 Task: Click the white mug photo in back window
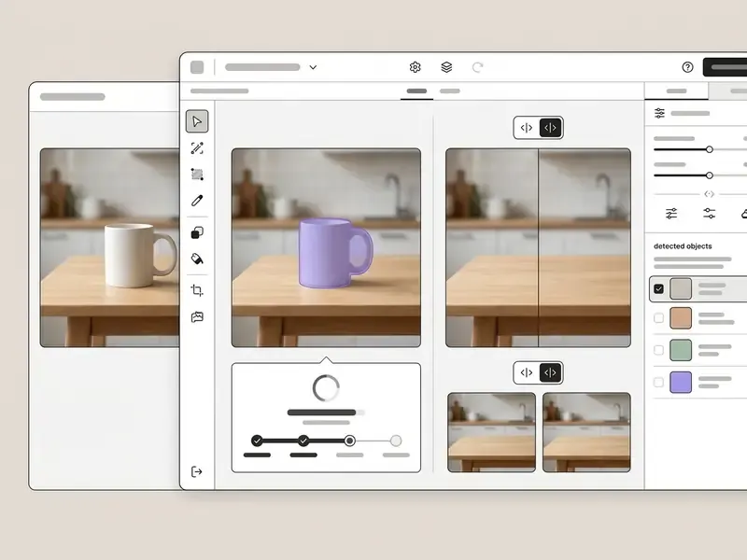pos(110,247)
